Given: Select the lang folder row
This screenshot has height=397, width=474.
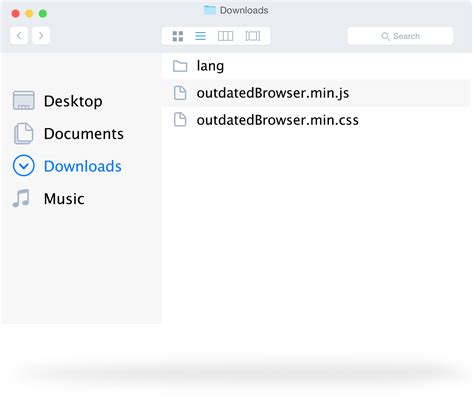Looking at the screenshot, I should [316, 66].
